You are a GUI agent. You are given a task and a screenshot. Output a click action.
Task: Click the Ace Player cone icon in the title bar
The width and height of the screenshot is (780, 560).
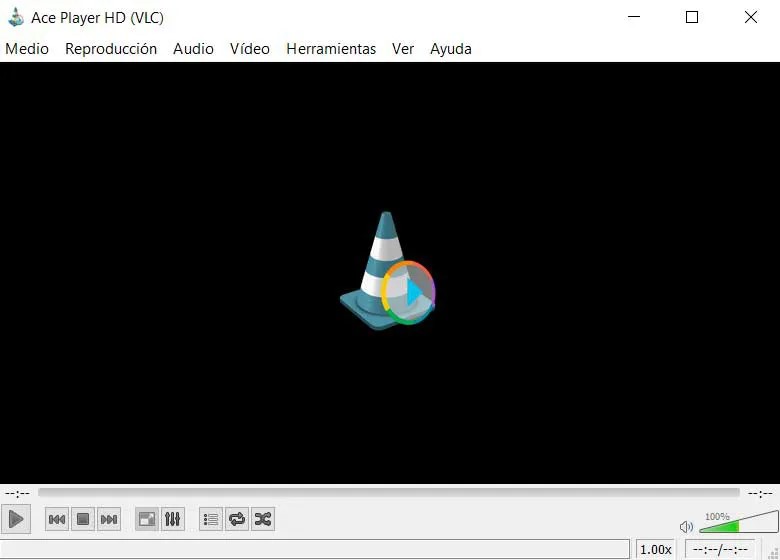(16, 17)
